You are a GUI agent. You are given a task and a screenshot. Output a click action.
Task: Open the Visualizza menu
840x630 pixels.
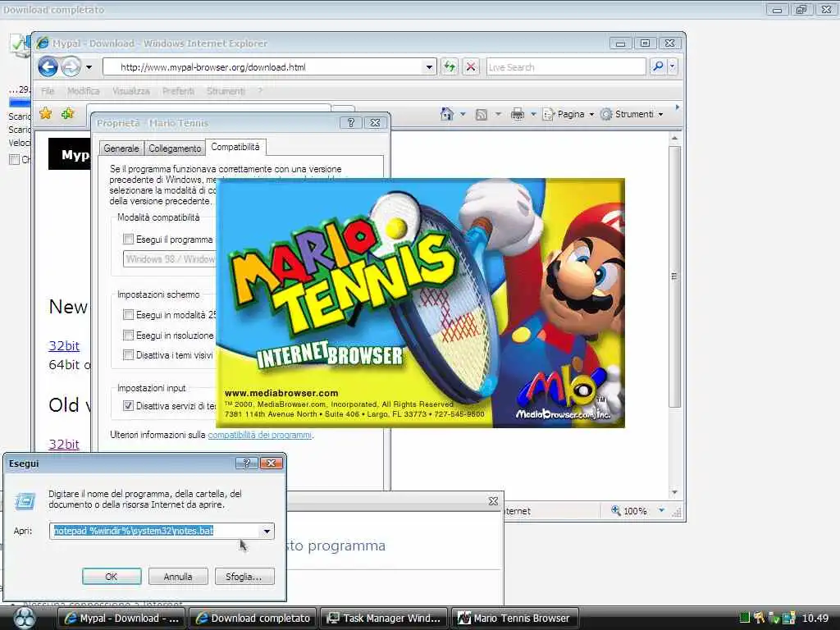[130, 91]
